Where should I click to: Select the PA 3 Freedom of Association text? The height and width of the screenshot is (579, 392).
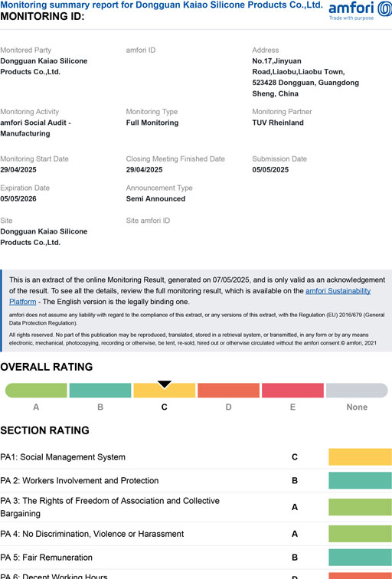pos(110,507)
